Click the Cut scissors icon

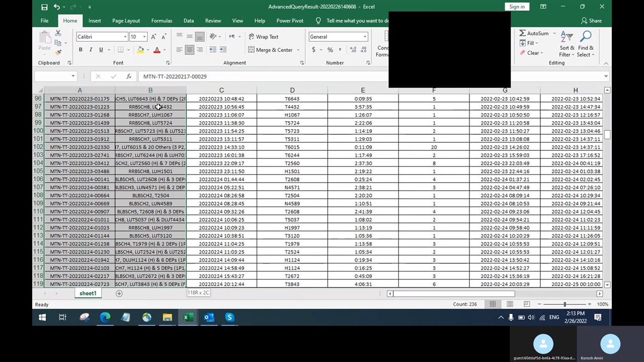(x=58, y=33)
